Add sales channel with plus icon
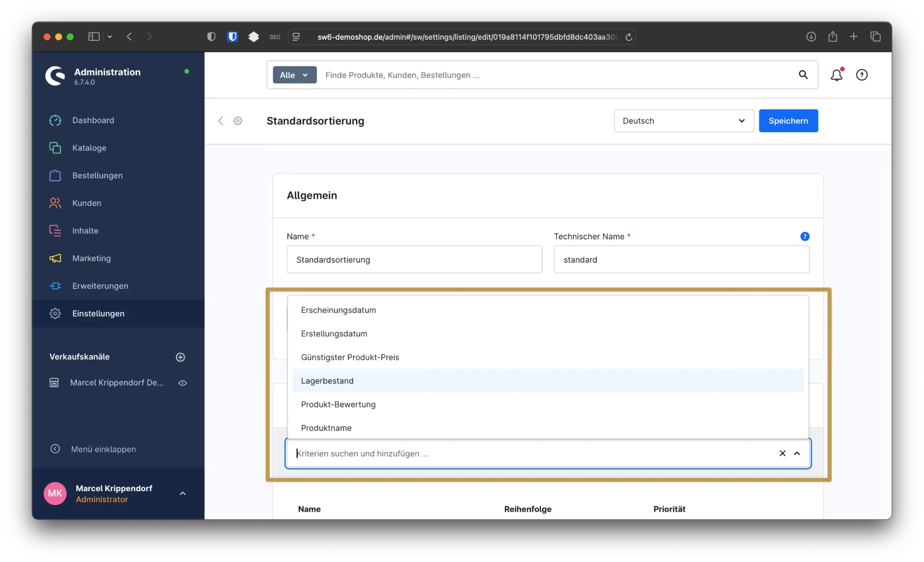 (x=180, y=357)
